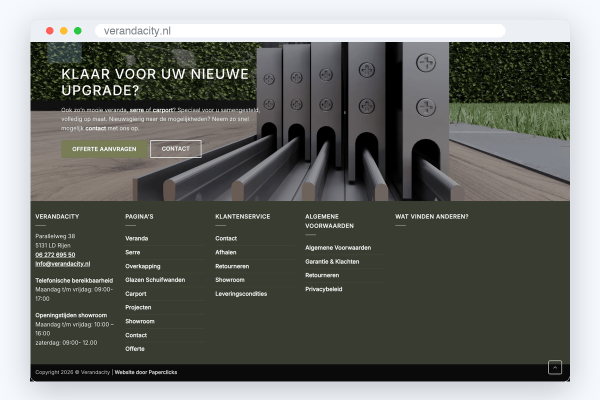This screenshot has width=600, height=400.
Task: Open Showroom under Klantenservice
Action: pos(230,280)
